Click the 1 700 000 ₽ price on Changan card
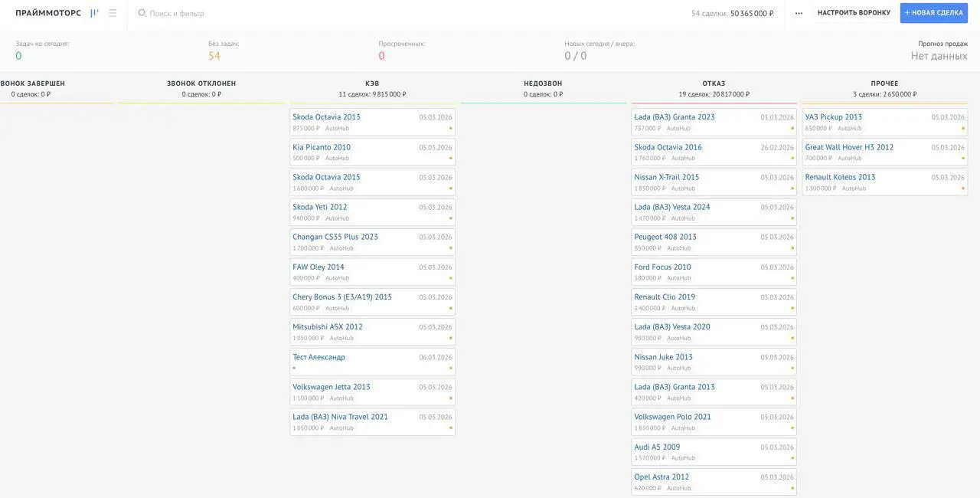This screenshot has height=498, width=980. [308, 248]
